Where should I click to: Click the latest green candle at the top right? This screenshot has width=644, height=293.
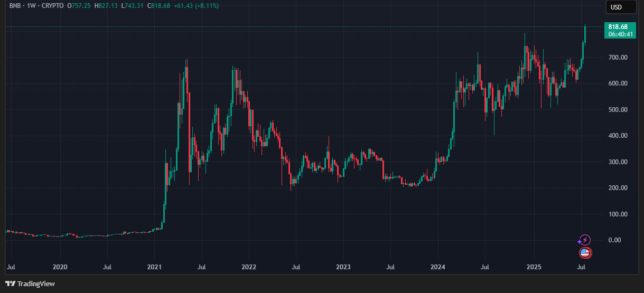[x=585, y=35]
